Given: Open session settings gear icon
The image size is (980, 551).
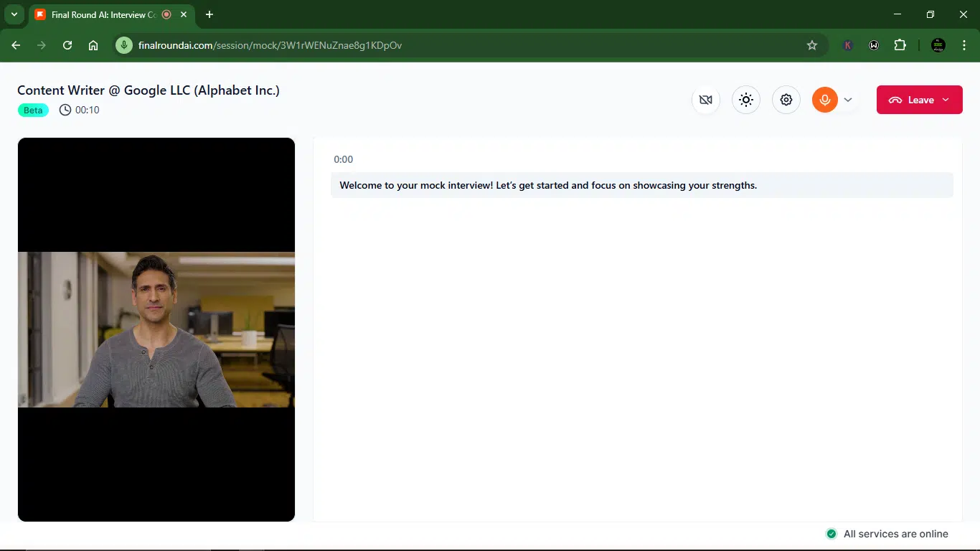Looking at the screenshot, I should pos(786,100).
